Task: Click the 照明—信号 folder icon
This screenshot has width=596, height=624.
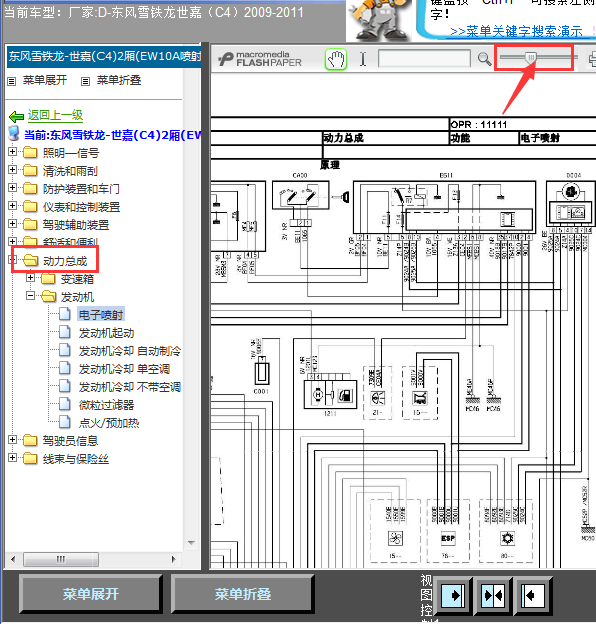Action: (30, 153)
